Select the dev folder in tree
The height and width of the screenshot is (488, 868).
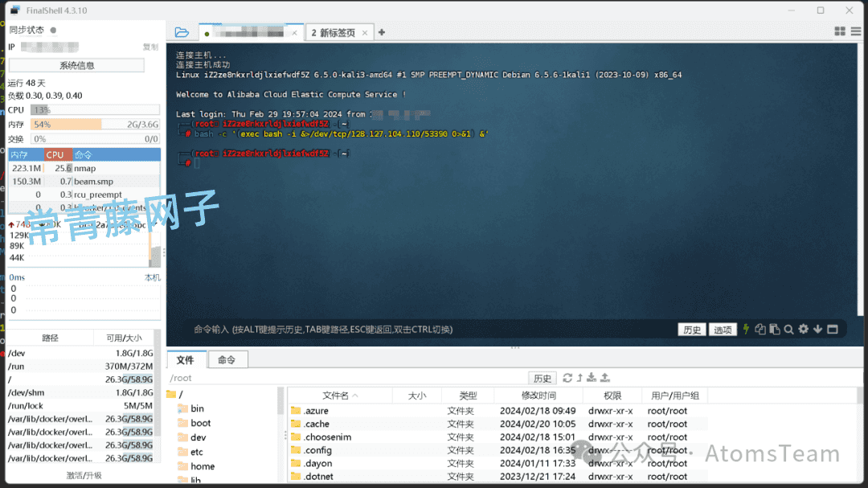(191, 437)
